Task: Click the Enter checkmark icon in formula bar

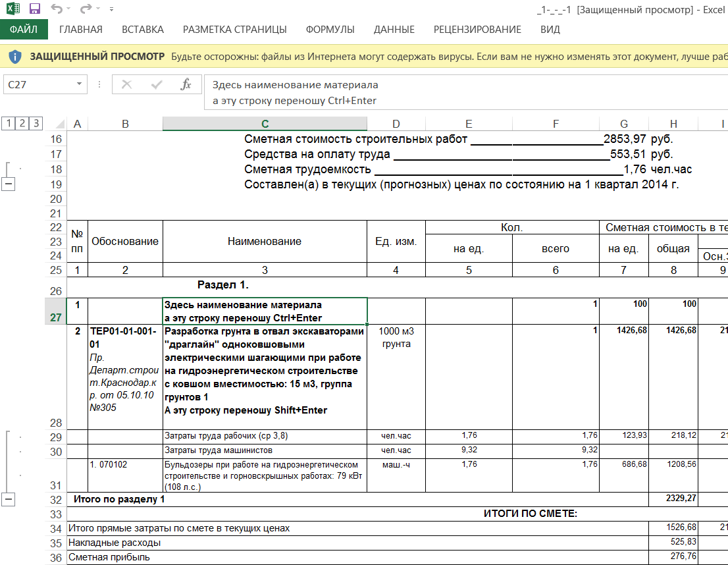Action: click(x=157, y=84)
